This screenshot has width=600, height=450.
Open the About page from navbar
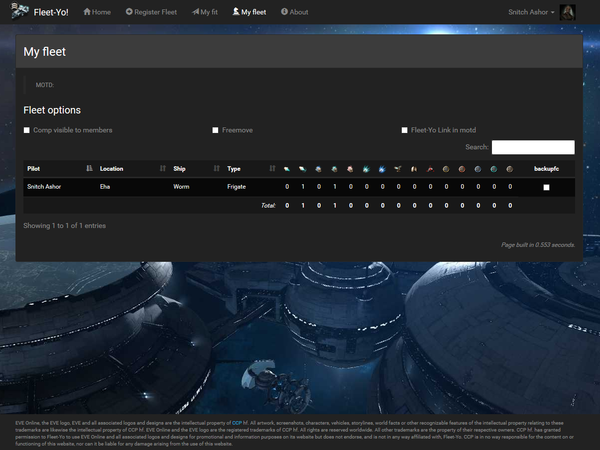pos(298,12)
